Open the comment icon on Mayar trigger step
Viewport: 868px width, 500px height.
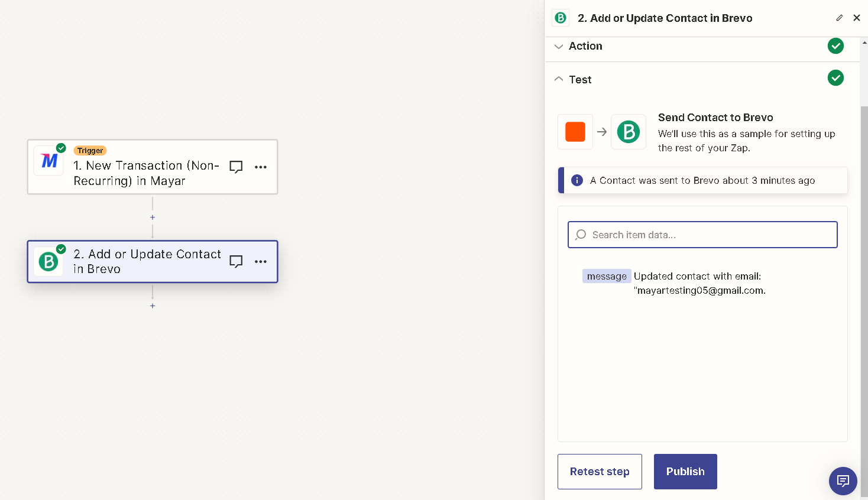236,167
